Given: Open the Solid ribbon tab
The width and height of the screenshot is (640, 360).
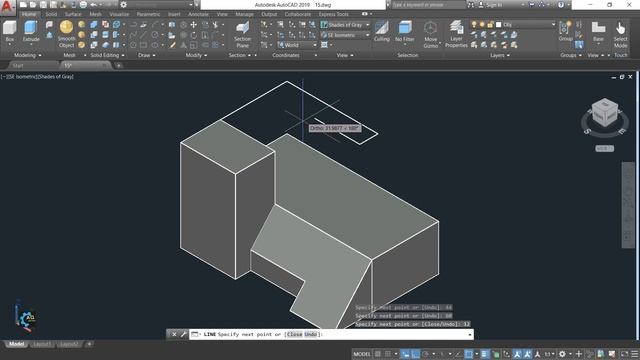Looking at the screenshot, I should point(51,14).
